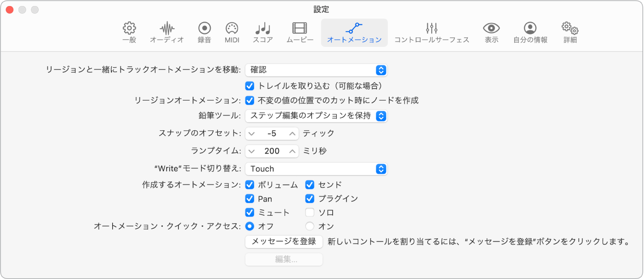Disable Pan automation creation
Viewport: 644px width, 279px height.
coord(250,199)
